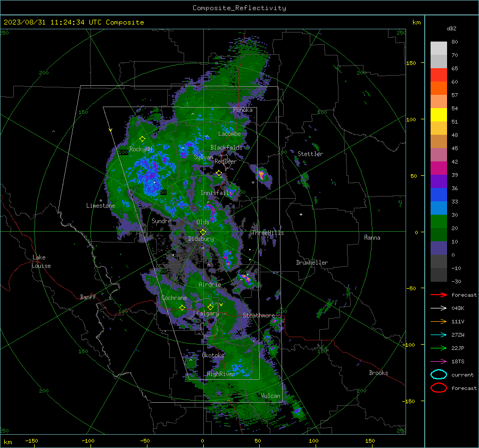Select the Okotoks city label
This screenshot has width=479, height=448.
tap(213, 355)
